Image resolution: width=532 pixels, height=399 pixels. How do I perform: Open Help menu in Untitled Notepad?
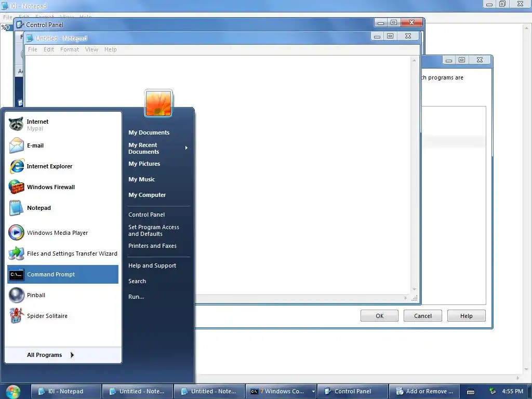click(110, 49)
